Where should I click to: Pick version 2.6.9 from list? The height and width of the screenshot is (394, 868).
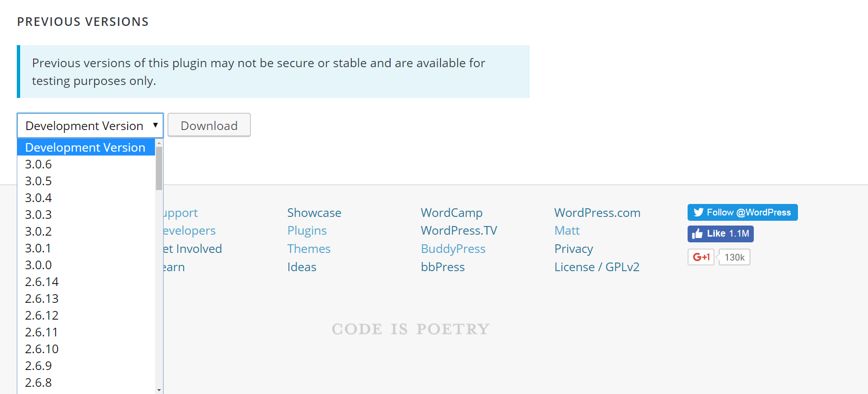[86, 366]
